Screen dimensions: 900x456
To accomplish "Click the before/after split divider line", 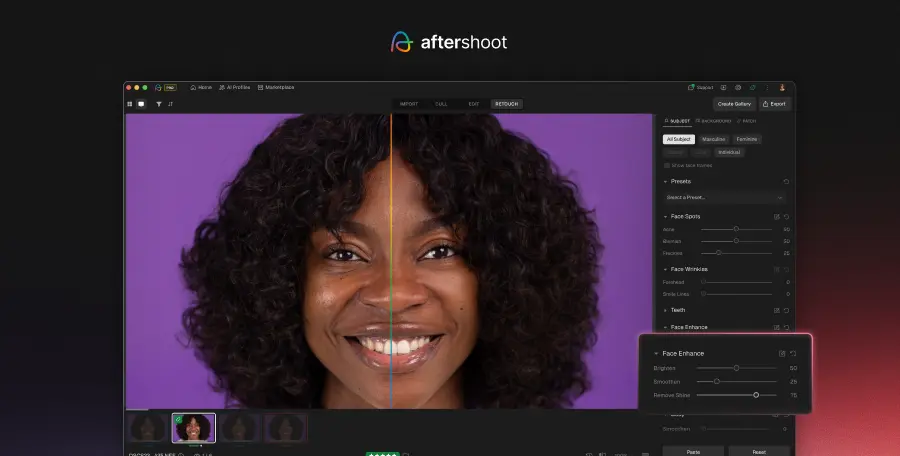I will pyautogui.click(x=391, y=261).
